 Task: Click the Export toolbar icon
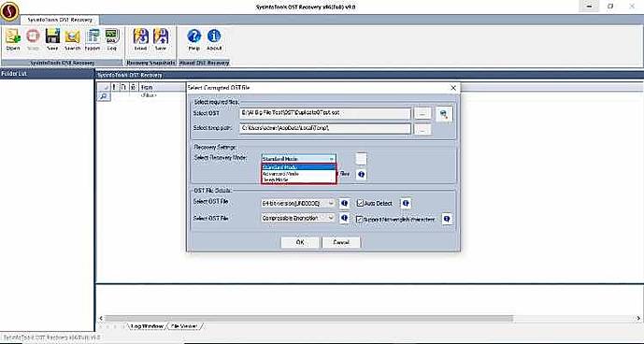(93, 40)
